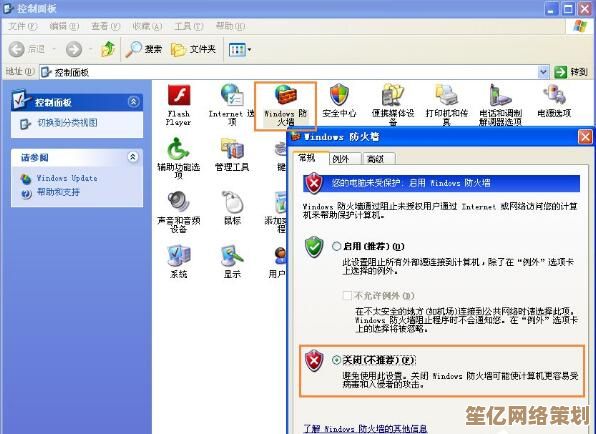Click the Go (转到) button

(571, 72)
